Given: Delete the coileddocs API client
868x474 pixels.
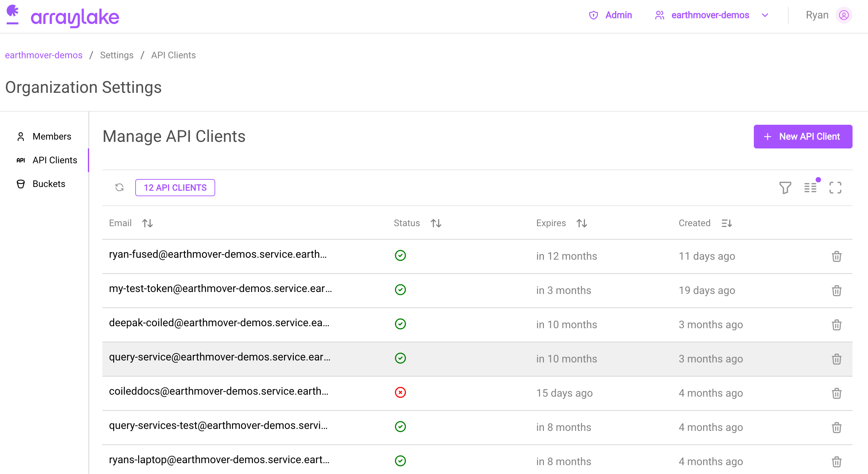Looking at the screenshot, I should (836, 393).
